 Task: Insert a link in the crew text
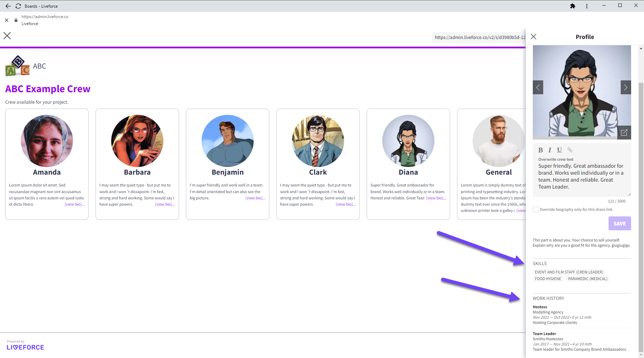click(x=570, y=150)
